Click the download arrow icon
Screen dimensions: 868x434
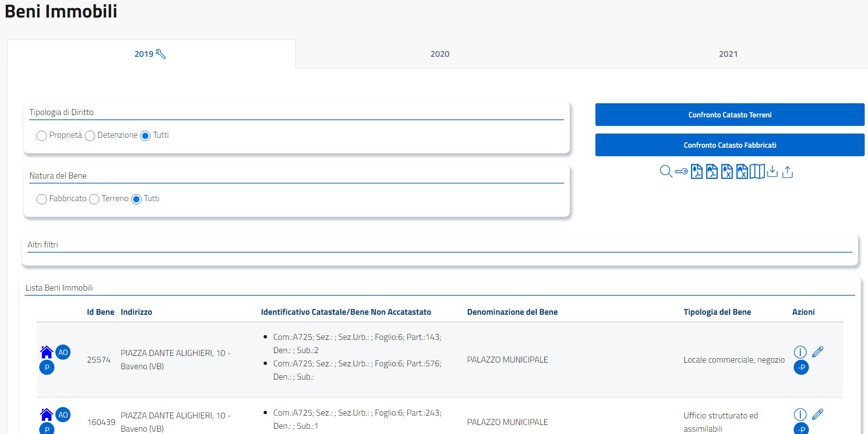772,171
